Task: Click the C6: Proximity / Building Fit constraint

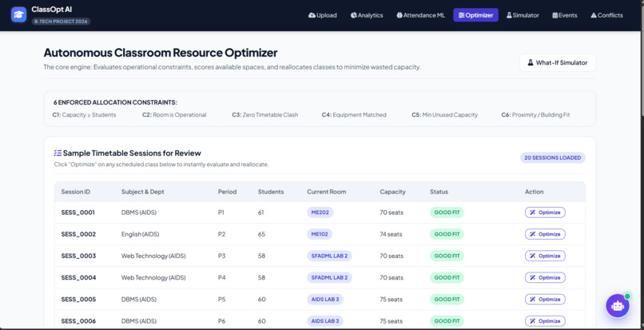Action: pos(535,115)
